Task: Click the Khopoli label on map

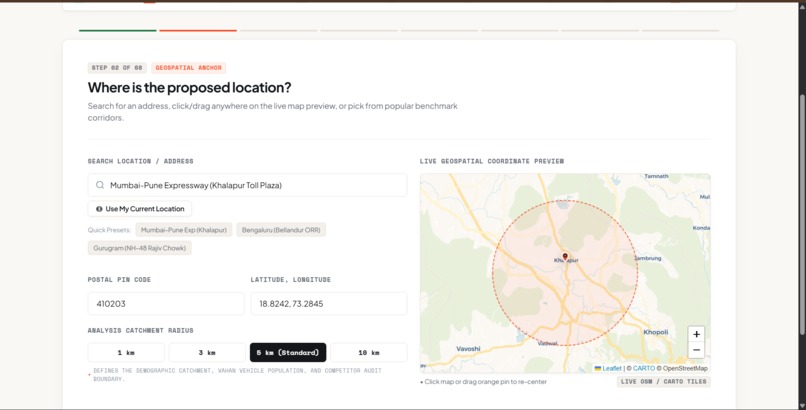Action: (x=655, y=332)
